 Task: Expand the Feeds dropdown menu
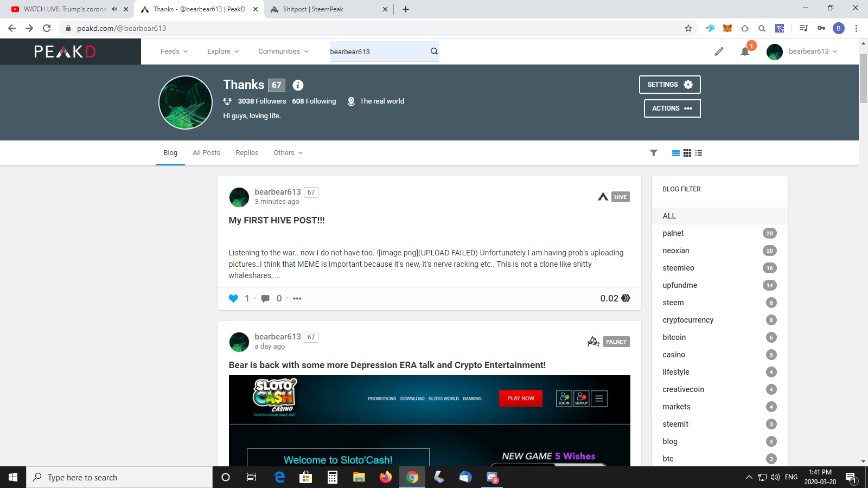(x=174, y=52)
